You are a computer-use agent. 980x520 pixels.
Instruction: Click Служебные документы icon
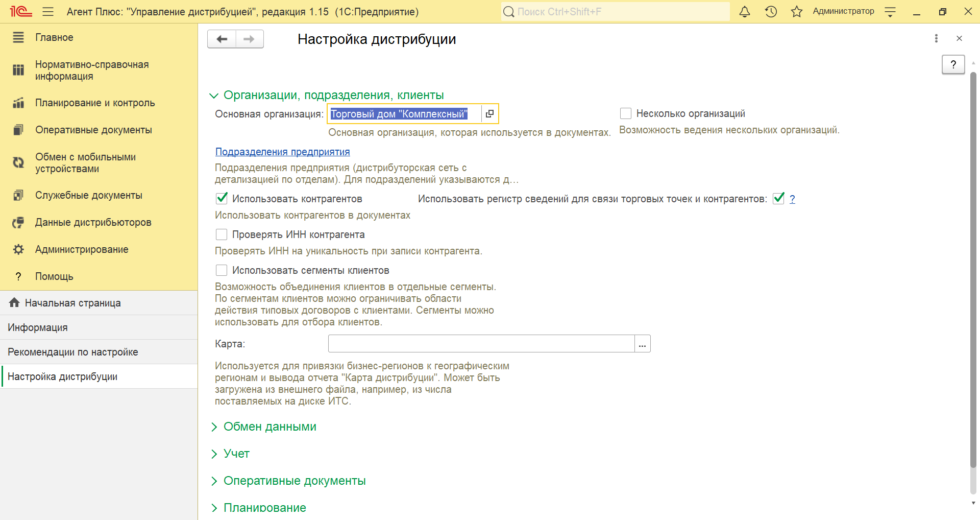click(x=18, y=195)
